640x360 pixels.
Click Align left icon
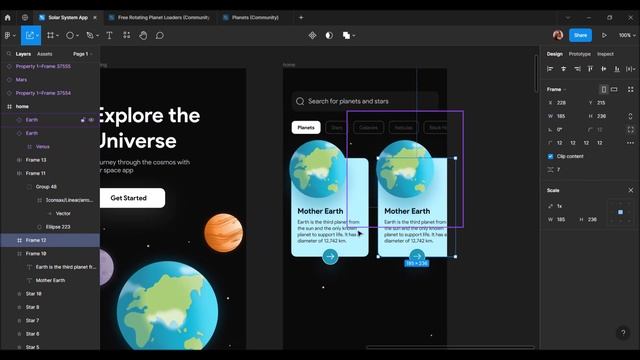point(550,69)
